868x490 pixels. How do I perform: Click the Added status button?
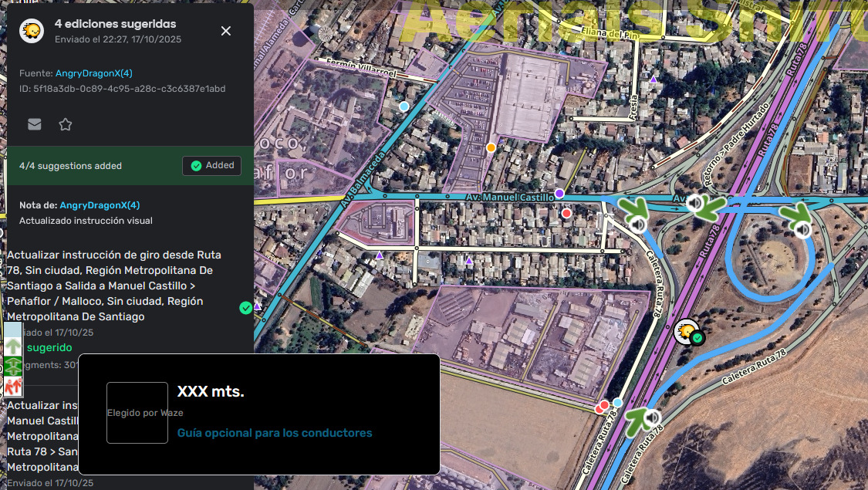(x=211, y=166)
